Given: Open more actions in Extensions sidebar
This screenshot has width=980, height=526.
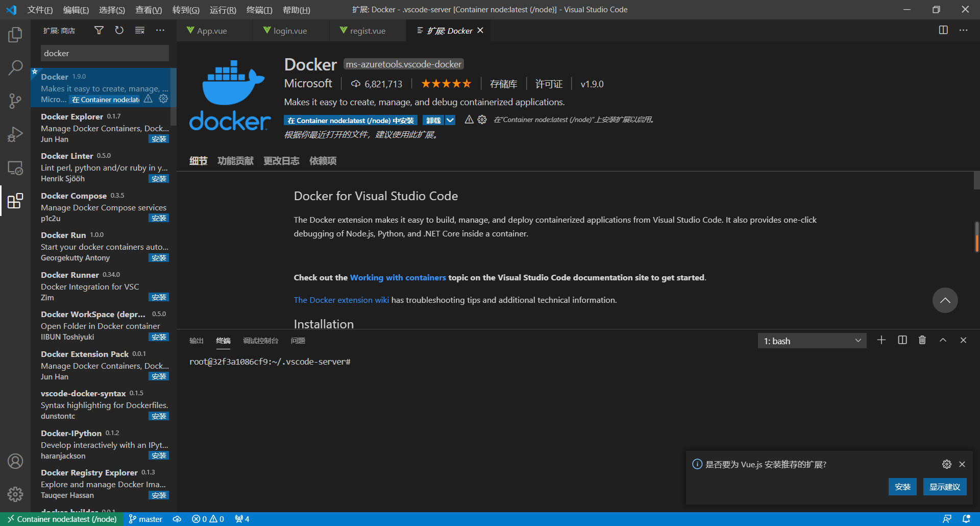Looking at the screenshot, I should tap(160, 31).
